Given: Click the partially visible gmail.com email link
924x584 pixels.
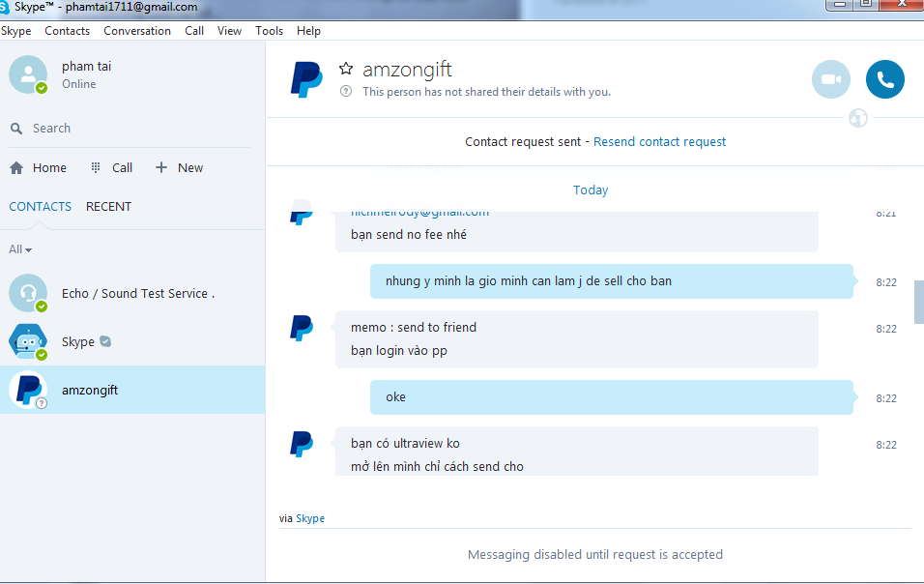Looking at the screenshot, I should [419, 214].
